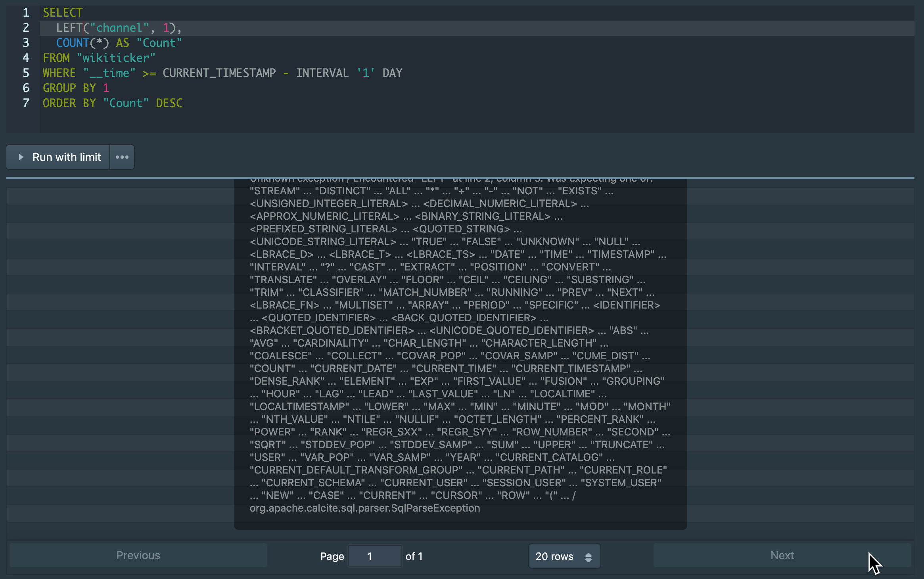Click GROUP BY on line 6

(x=69, y=88)
